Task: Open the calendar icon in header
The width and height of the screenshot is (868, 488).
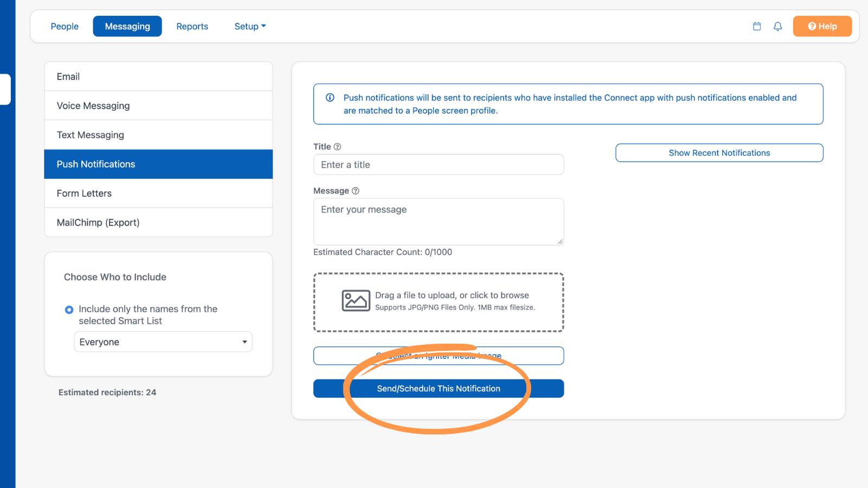Action: [x=757, y=26]
